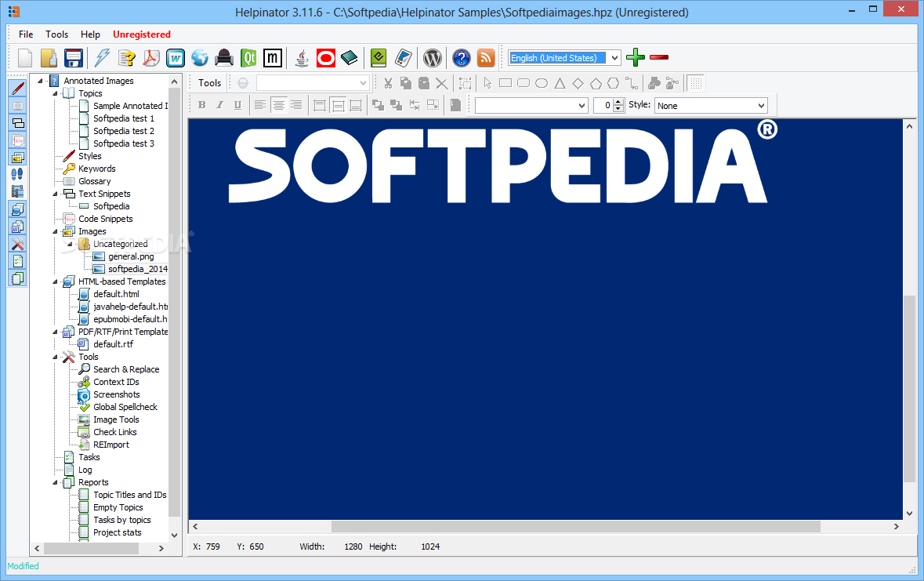Collapse the Reports tree node
Viewport: 924px width, 581px height.
56,482
